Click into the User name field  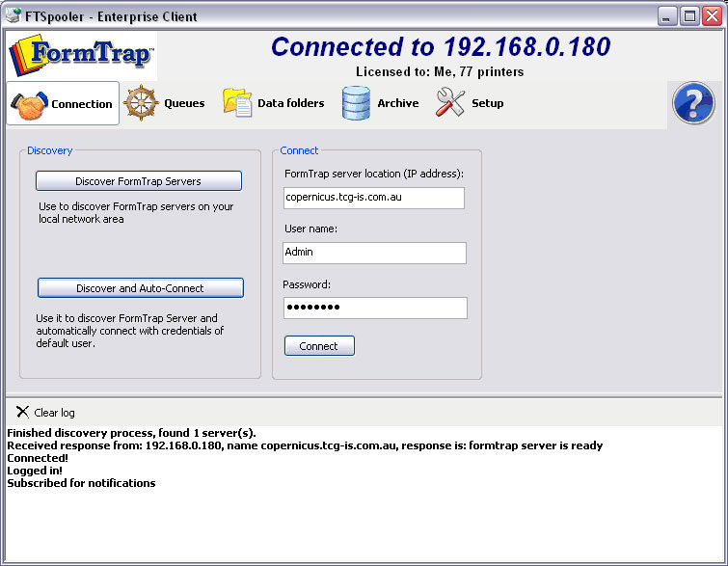374,253
